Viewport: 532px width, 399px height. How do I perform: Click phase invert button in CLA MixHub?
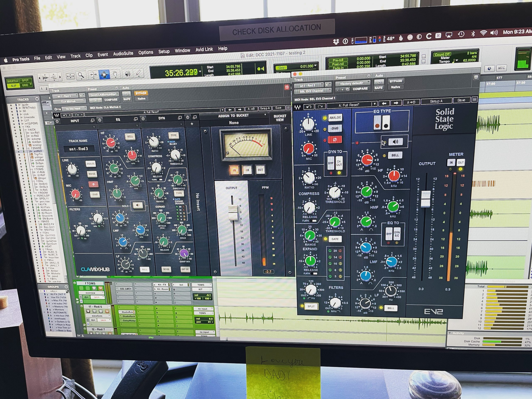[x=93, y=185]
